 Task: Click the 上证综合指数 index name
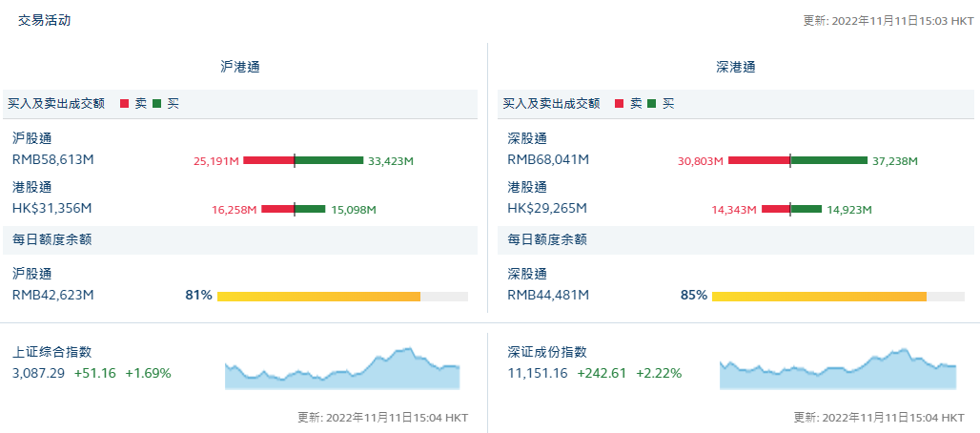tap(52, 352)
